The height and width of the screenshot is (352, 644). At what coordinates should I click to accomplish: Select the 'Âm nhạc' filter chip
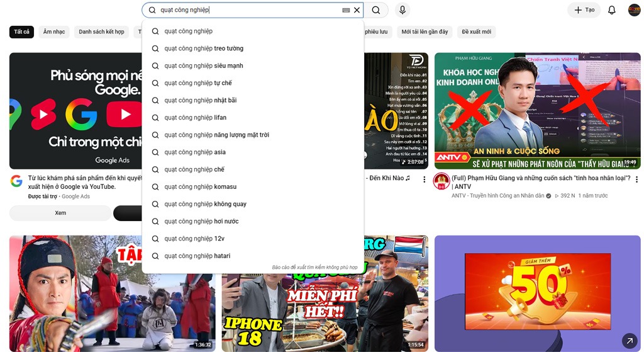click(x=54, y=31)
